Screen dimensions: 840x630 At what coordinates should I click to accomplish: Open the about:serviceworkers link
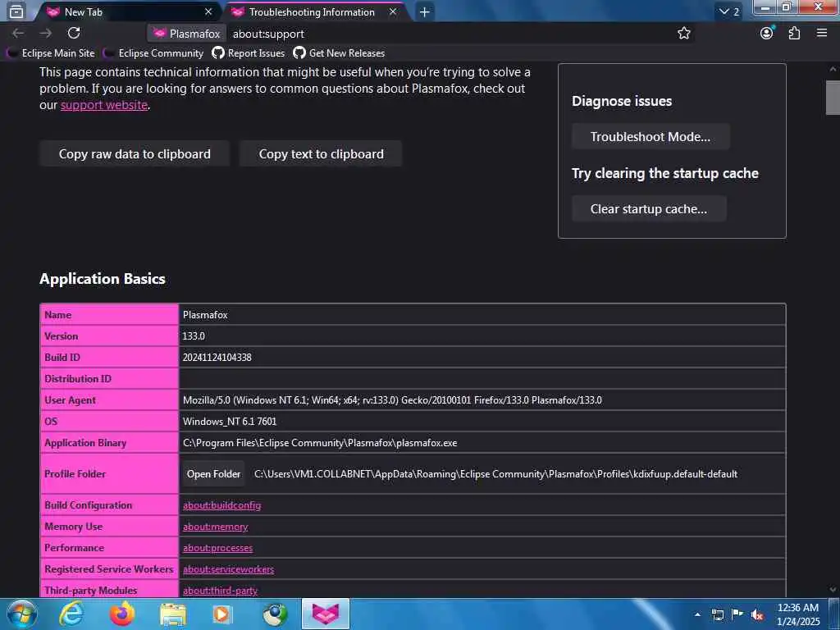pos(228,569)
